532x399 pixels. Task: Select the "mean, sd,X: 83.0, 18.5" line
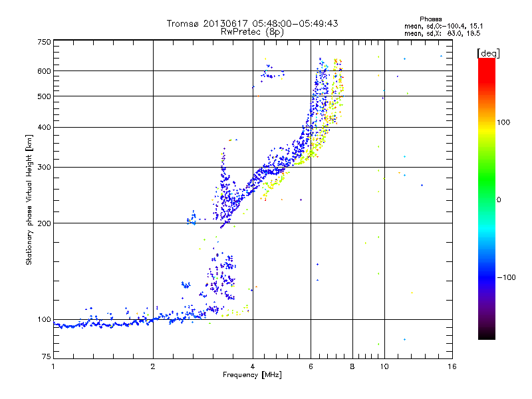pyautogui.click(x=442, y=33)
